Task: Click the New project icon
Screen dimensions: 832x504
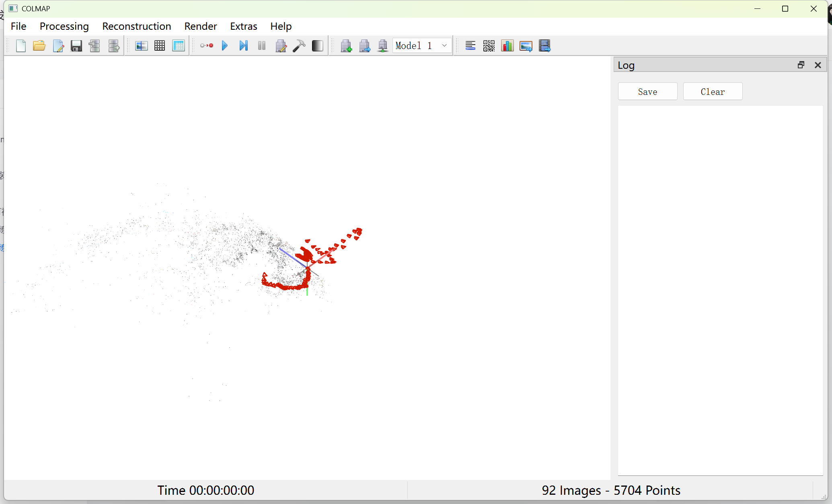Action: coord(21,46)
